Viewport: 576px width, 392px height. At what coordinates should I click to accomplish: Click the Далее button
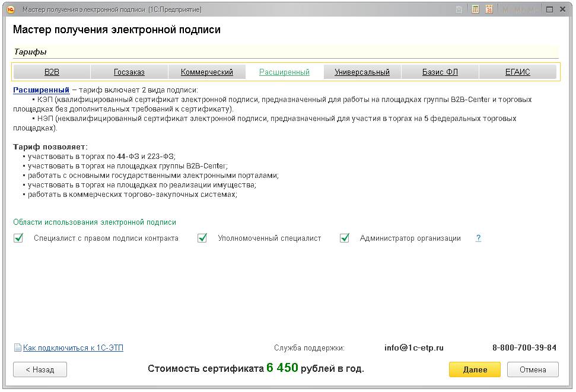pos(475,369)
